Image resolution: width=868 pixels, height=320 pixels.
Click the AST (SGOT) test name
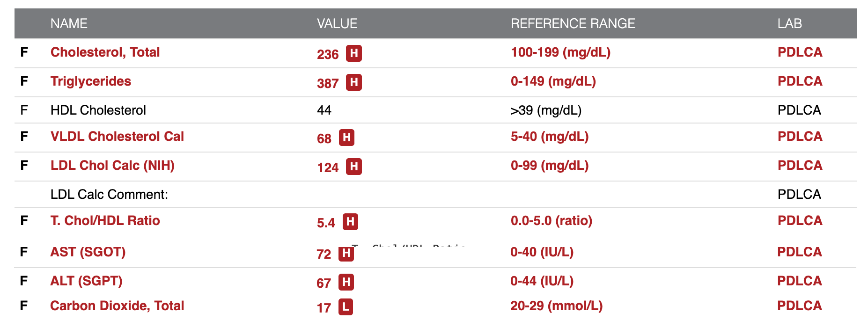pyautogui.click(x=88, y=252)
